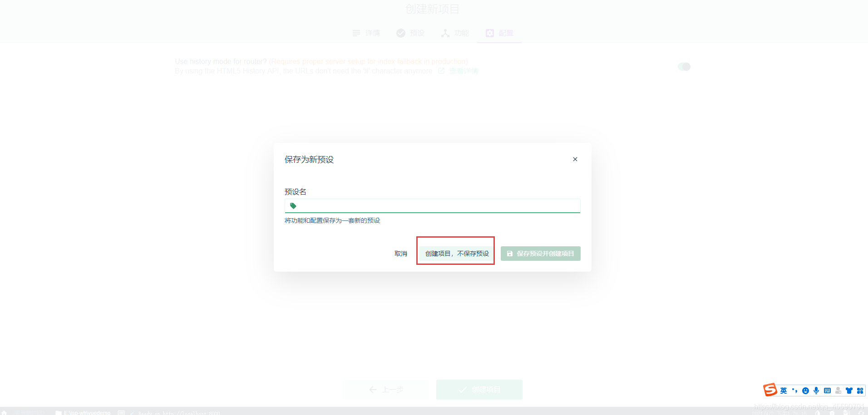Close the 保存为新预设 dialog
The height and width of the screenshot is (415, 868).
point(575,159)
